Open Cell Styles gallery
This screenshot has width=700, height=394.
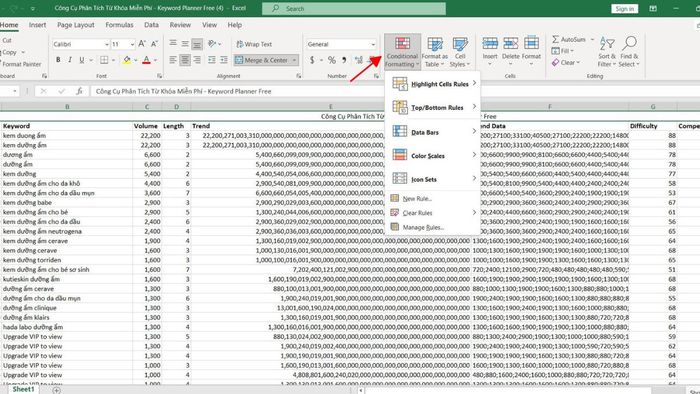pos(460,52)
